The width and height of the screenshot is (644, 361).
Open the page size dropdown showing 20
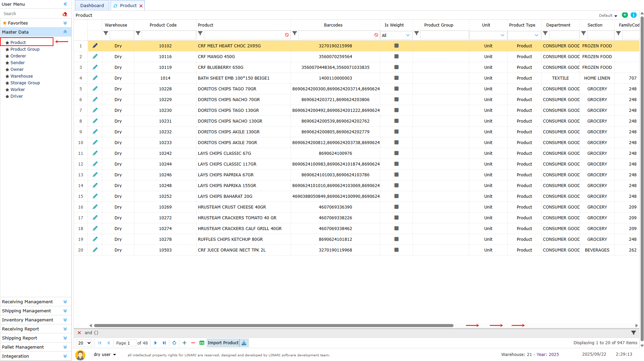(x=84, y=343)
